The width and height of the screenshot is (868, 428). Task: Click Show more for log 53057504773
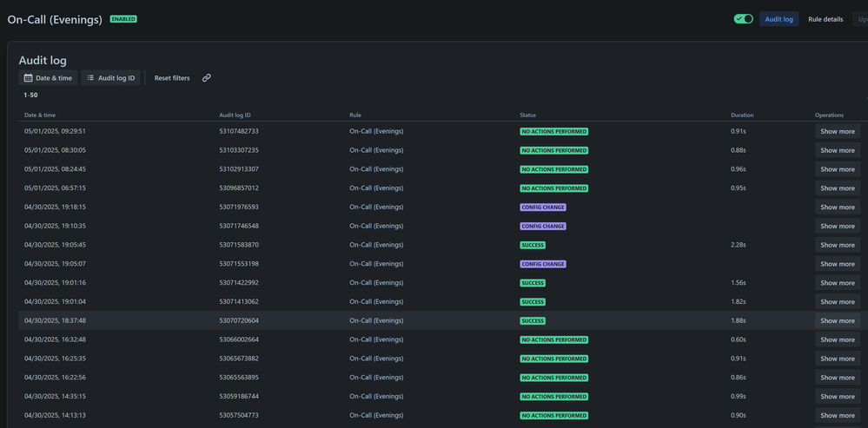point(837,416)
